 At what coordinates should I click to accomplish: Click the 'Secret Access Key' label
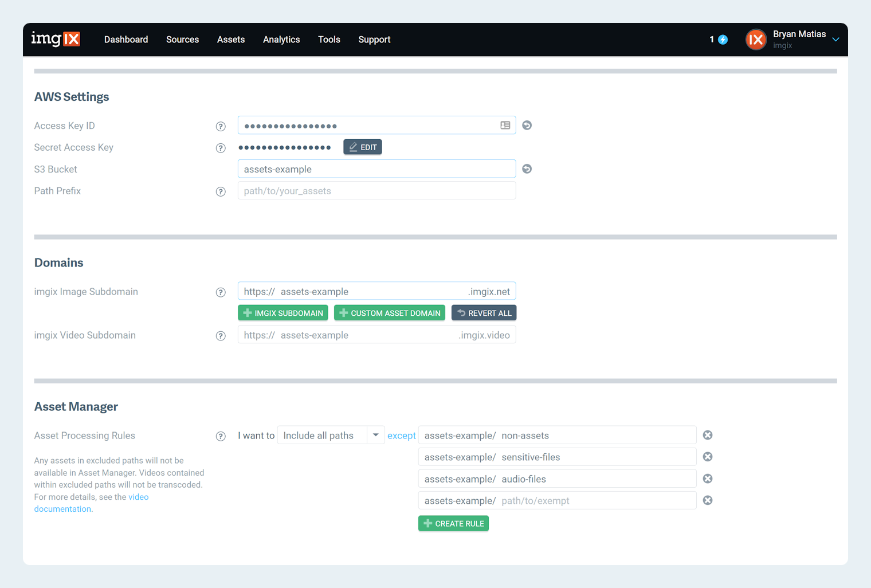(x=73, y=147)
